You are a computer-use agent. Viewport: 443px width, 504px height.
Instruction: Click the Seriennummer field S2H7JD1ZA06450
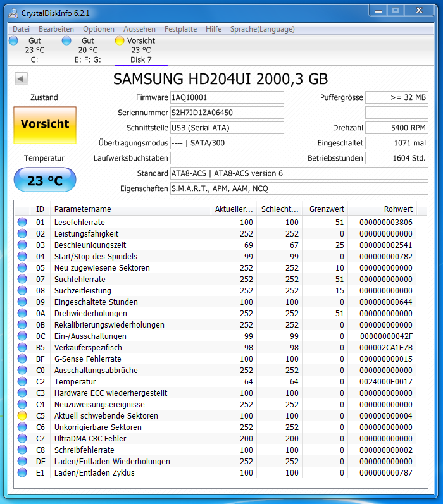tap(227, 113)
